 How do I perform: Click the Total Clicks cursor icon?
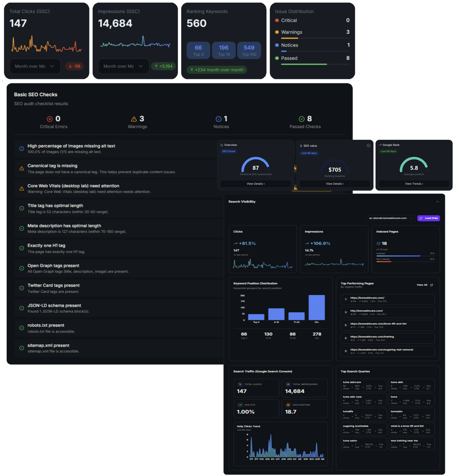(x=240, y=384)
